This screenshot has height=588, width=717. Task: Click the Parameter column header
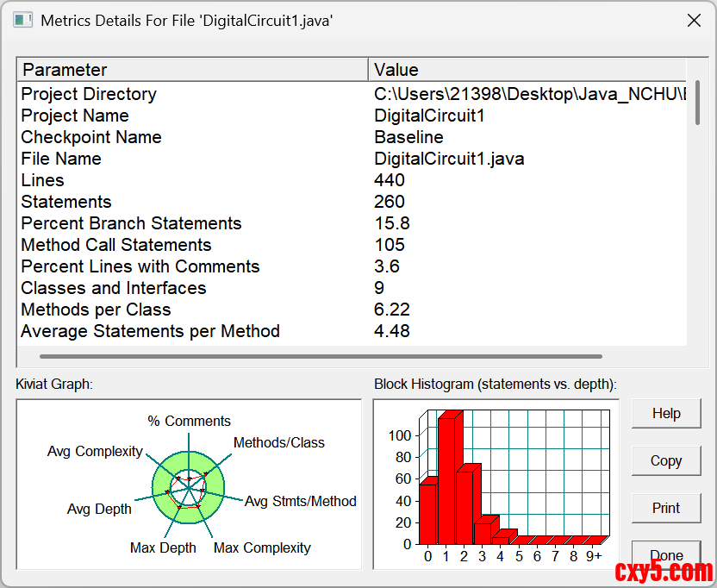point(192,70)
